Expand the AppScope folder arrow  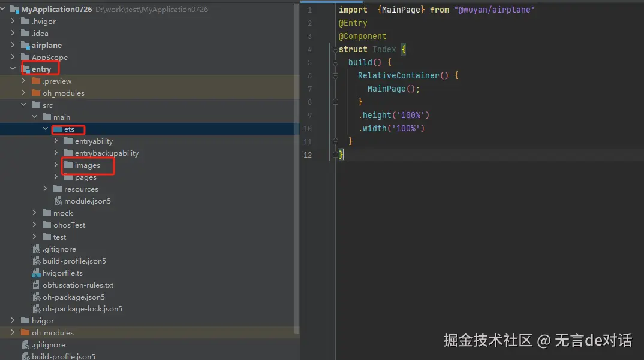point(13,57)
